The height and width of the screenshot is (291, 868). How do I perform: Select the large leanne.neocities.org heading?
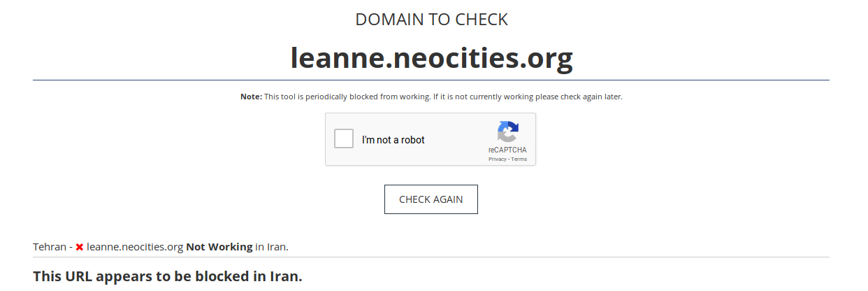point(431,57)
